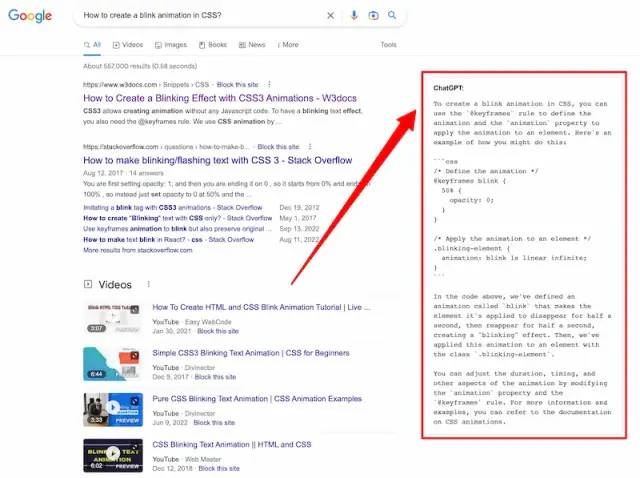Open 'Imitating a blink tag with CSS3' link
This screenshot has height=478, width=640.
click(173, 208)
